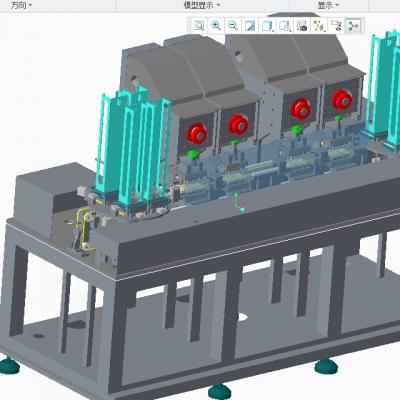The image size is (400, 400).
Task: Expand the 显示 group dropdown
Action: point(328,5)
